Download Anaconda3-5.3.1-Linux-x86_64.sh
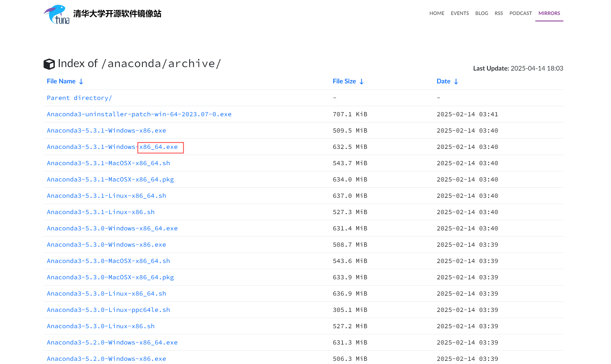The image size is (611, 364). tap(106, 196)
